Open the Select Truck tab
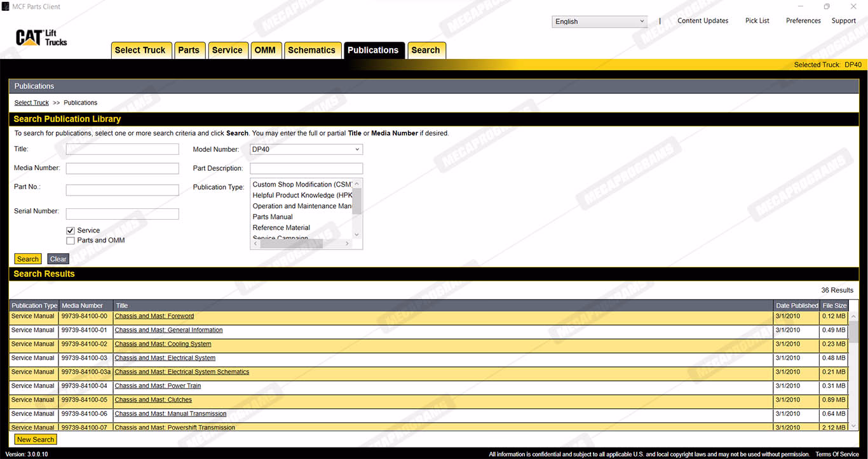Viewport: 868px width, 459px height. [x=140, y=50]
